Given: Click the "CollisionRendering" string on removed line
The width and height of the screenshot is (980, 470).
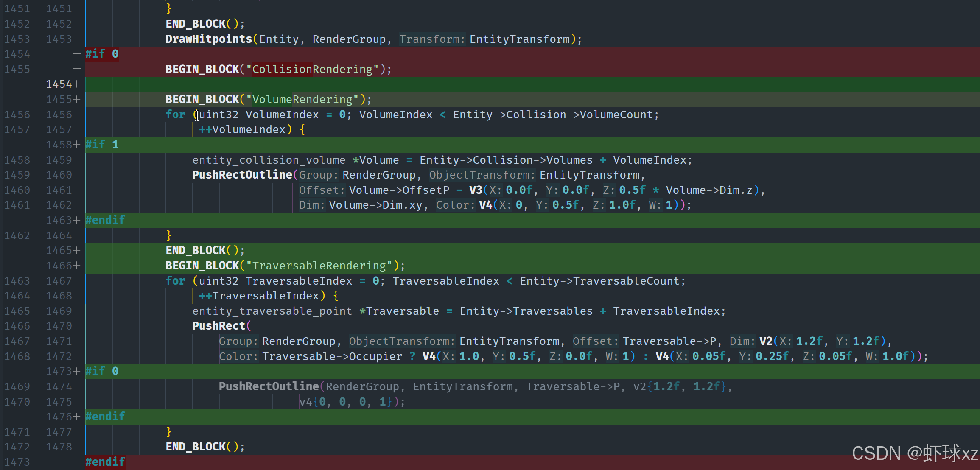Looking at the screenshot, I should coord(312,69).
